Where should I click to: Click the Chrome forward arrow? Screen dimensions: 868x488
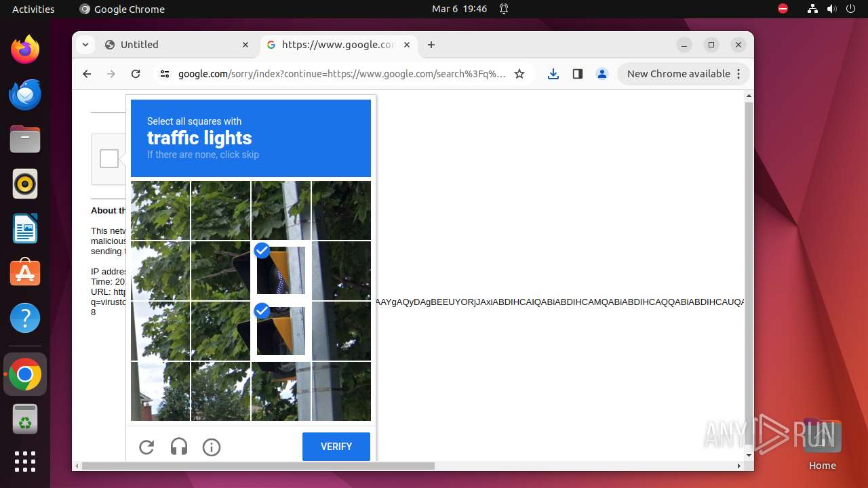[x=111, y=74]
